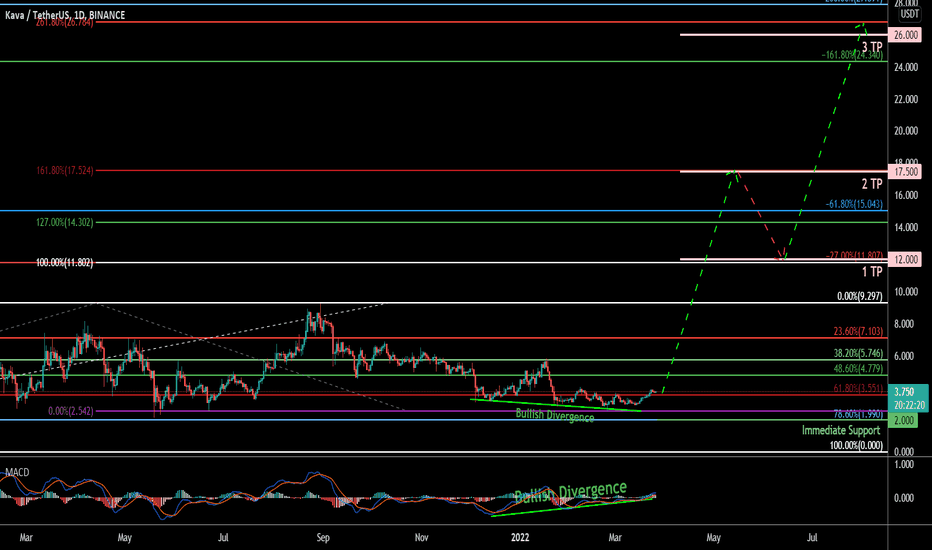Screen dimensions: 932x550
Task: Select the 12.000 price label on axis
Action: (x=905, y=259)
